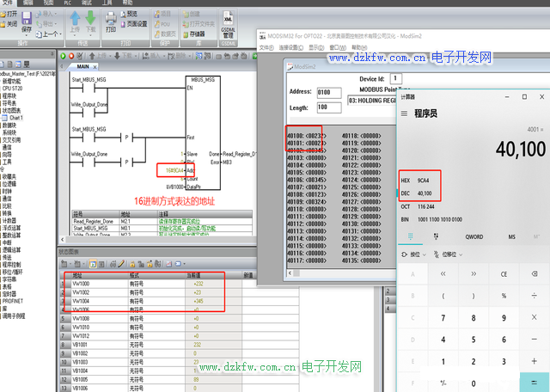Select the HEX number base in calculator
Image resolution: width=550 pixels, height=392 pixels.
pos(406,181)
